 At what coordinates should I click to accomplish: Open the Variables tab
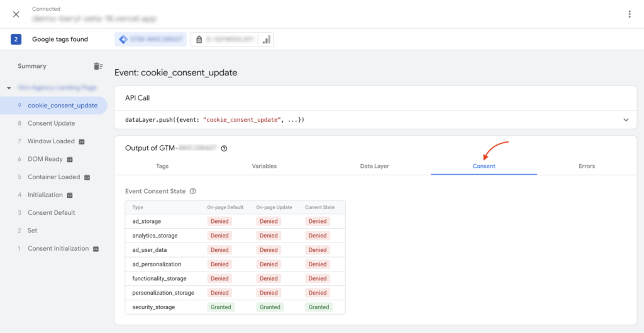pyautogui.click(x=264, y=166)
